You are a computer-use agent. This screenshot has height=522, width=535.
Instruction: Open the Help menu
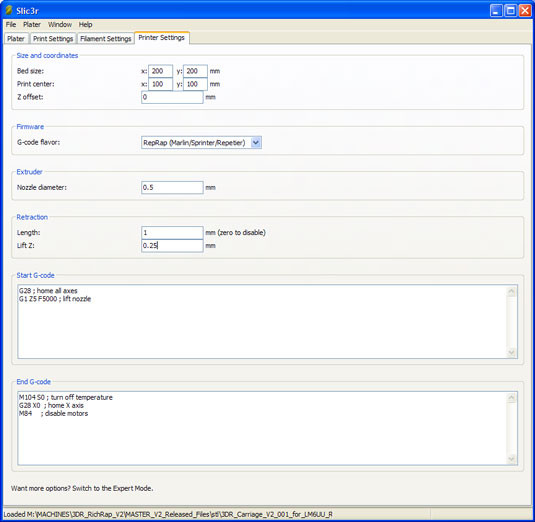85,25
